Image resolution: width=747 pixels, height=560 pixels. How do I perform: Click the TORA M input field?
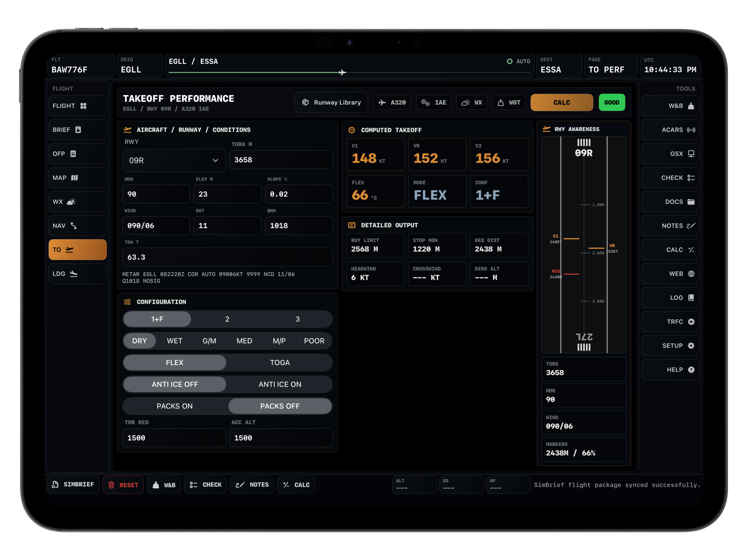(281, 160)
